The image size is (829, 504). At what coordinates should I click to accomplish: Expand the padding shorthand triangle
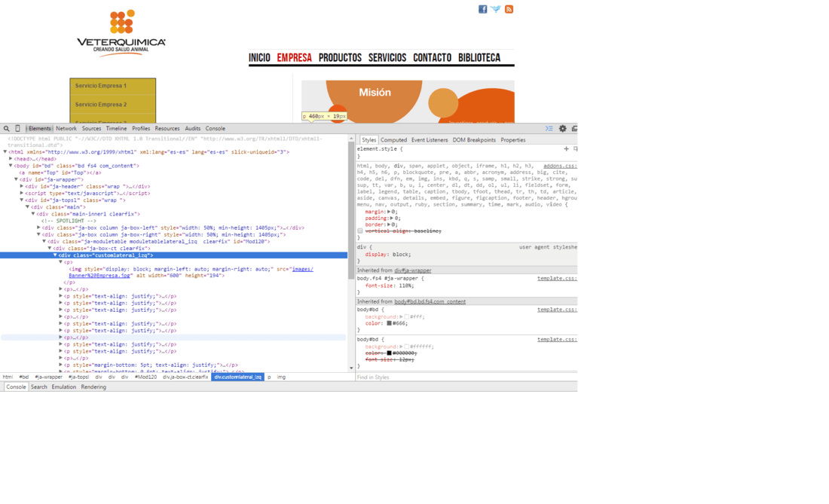click(x=392, y=218)
